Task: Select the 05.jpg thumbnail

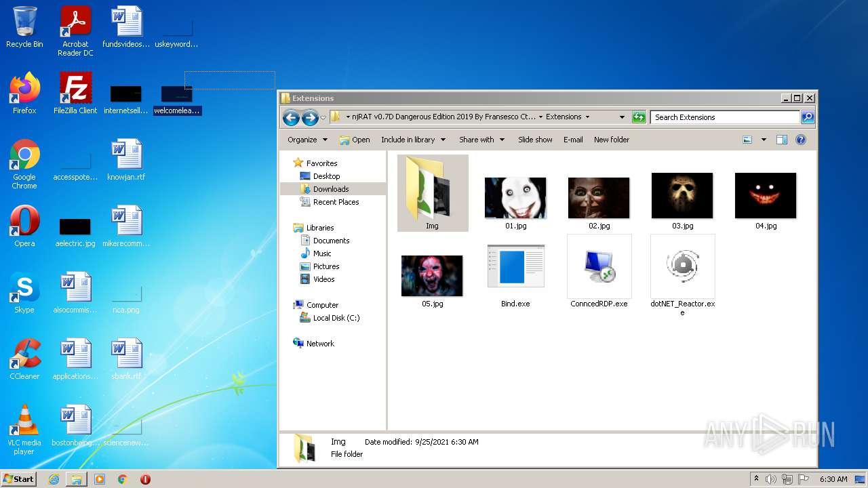Action: [x=432, y=281]
